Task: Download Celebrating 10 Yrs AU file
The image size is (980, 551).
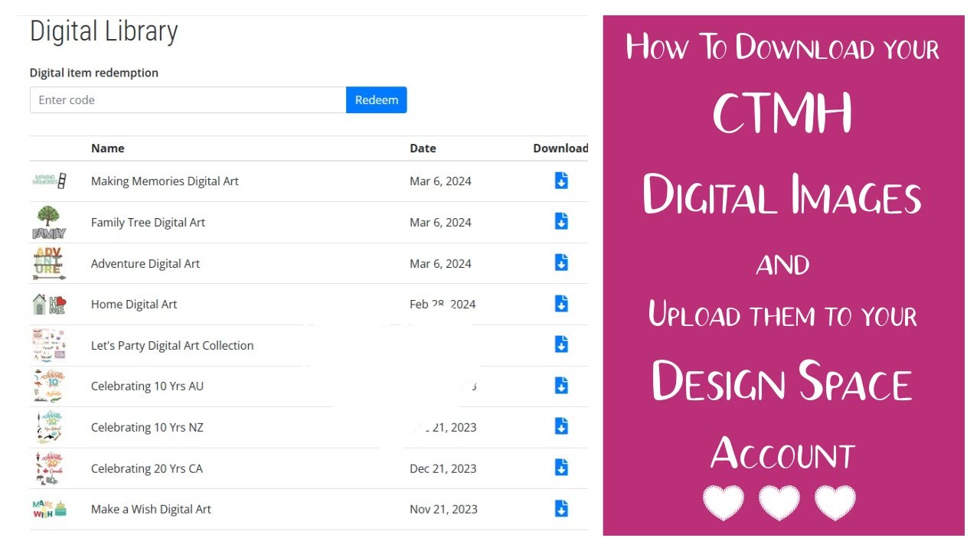Action: pos(561,385)
